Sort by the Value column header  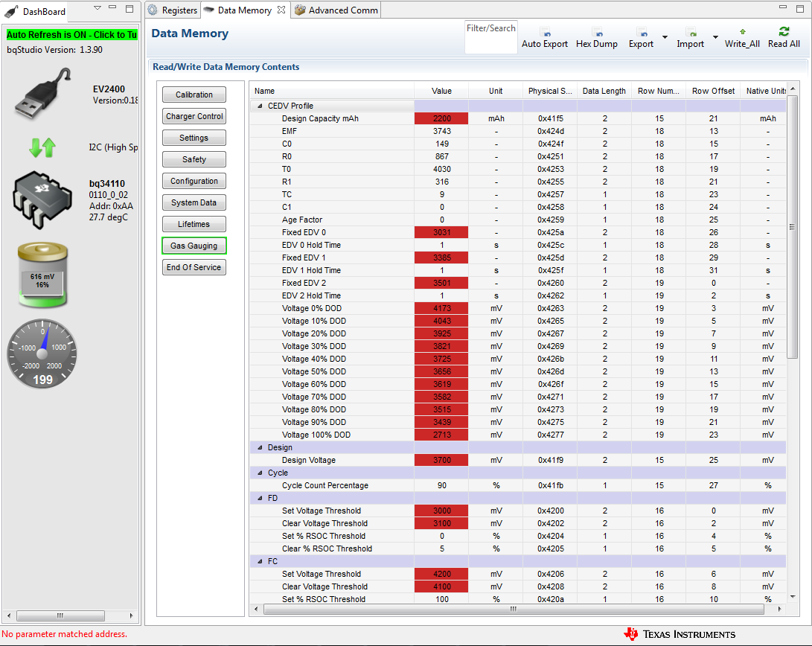point(442,91)
